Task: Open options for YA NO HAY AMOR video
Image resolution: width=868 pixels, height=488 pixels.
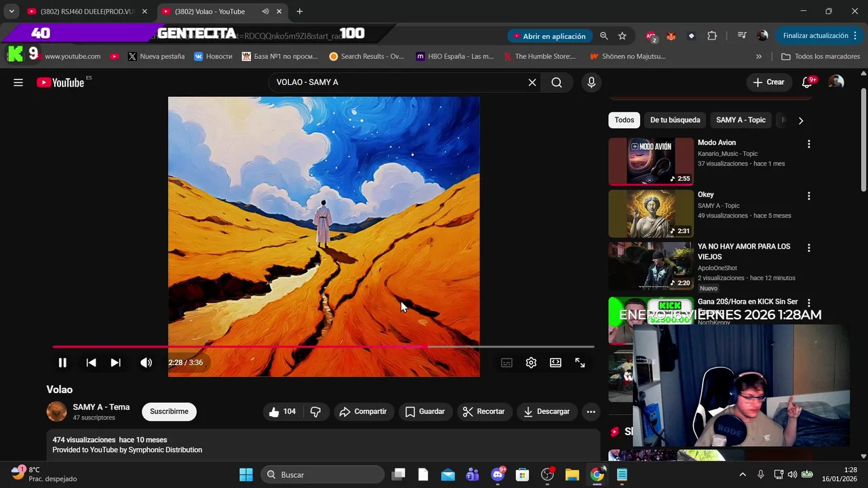Action: (808, 248)
